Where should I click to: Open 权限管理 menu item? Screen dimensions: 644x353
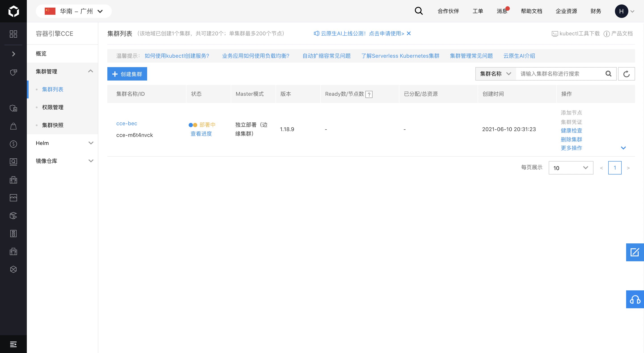coord(53,107)
